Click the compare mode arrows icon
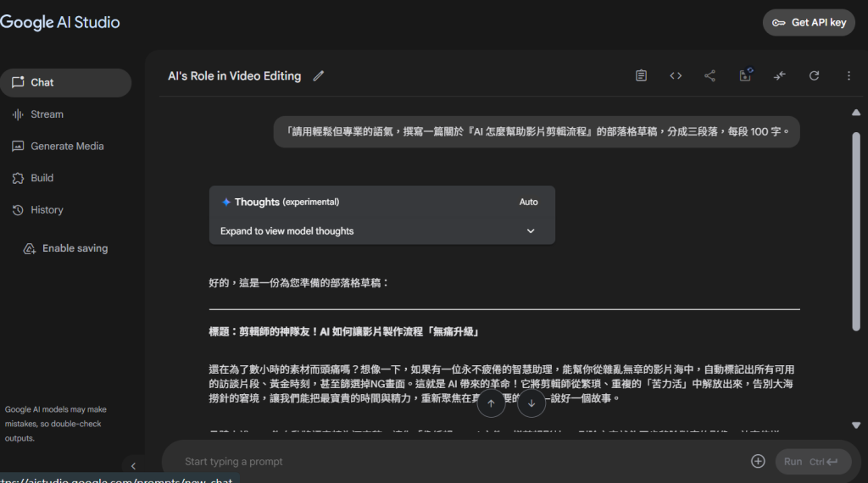The image size is (868, 483). (779, 75)
